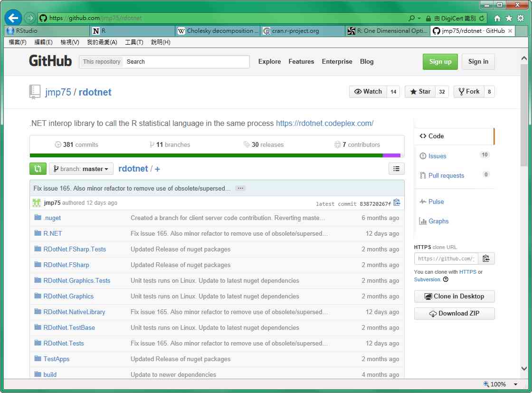Click the GitHub logo
This screenshot has width=532, height=393.
click(x=50, y=61)
